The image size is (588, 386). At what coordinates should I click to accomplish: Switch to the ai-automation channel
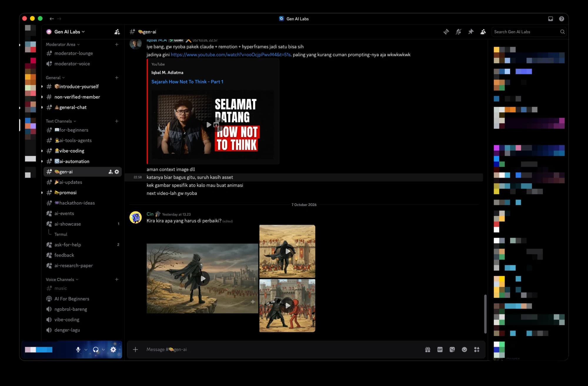tap(83, 161)
